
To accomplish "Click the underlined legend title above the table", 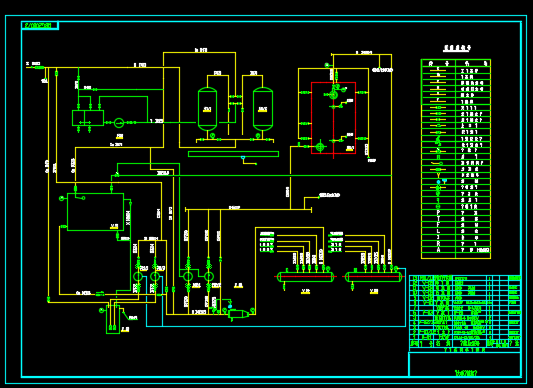I will (x=457, y=48).
